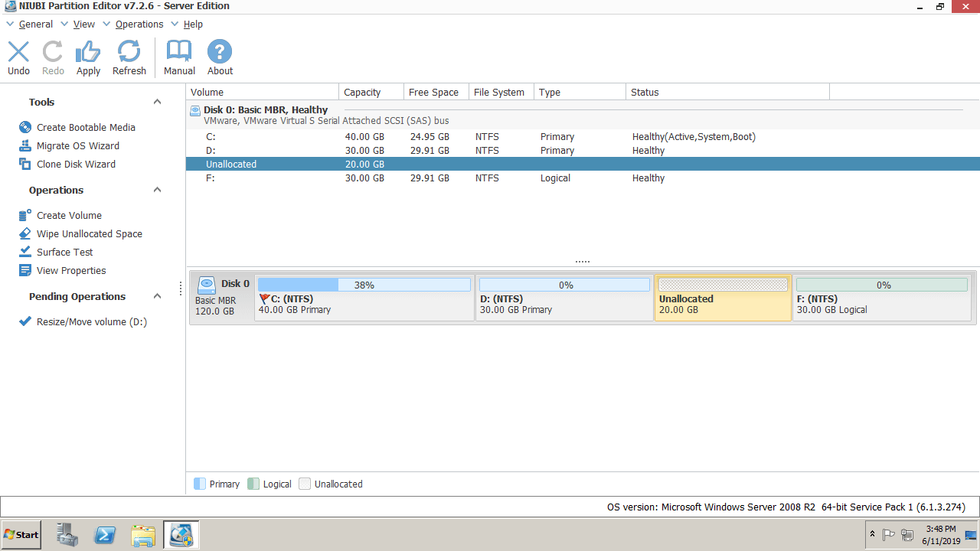
Task: Open the View menu
Action: click(x=83, y=24)
